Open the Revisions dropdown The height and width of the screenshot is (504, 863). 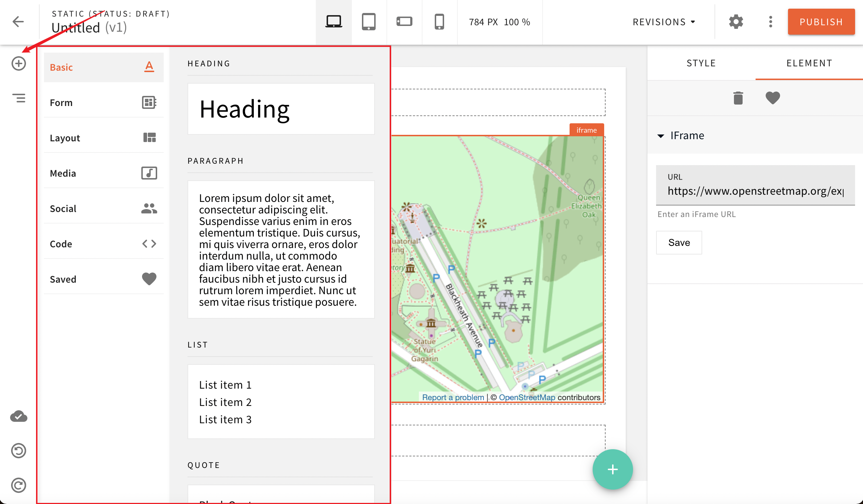coord(663,22)
